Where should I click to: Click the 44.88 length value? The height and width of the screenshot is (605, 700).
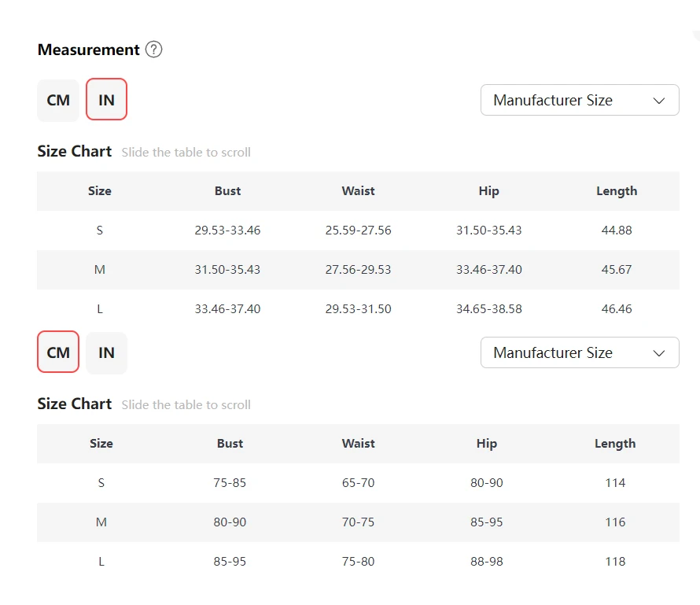click(617, 231)
